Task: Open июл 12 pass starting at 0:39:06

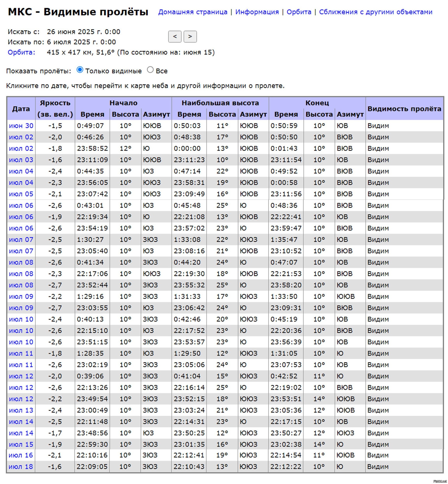Action: pos(21,377)
